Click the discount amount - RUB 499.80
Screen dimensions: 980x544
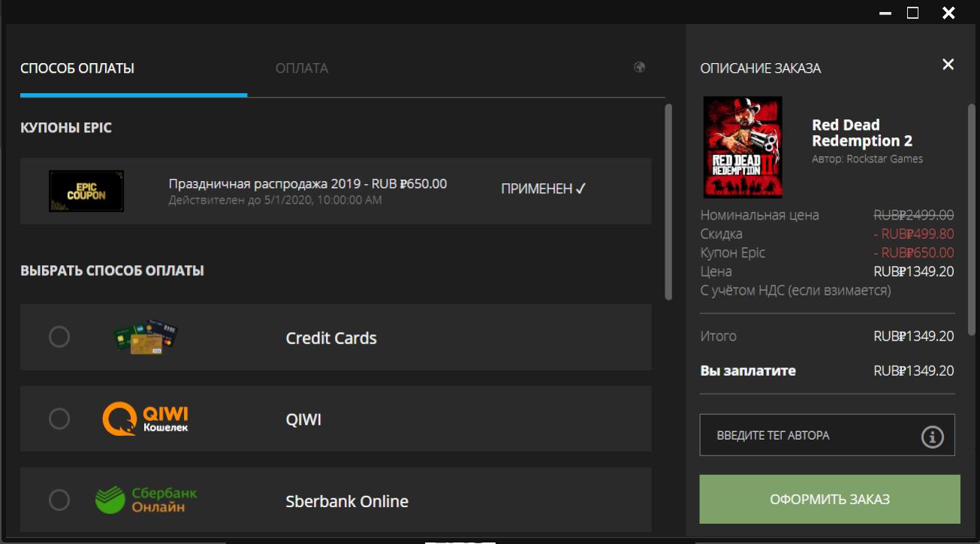pyautogui.click(x=914, y=234)
